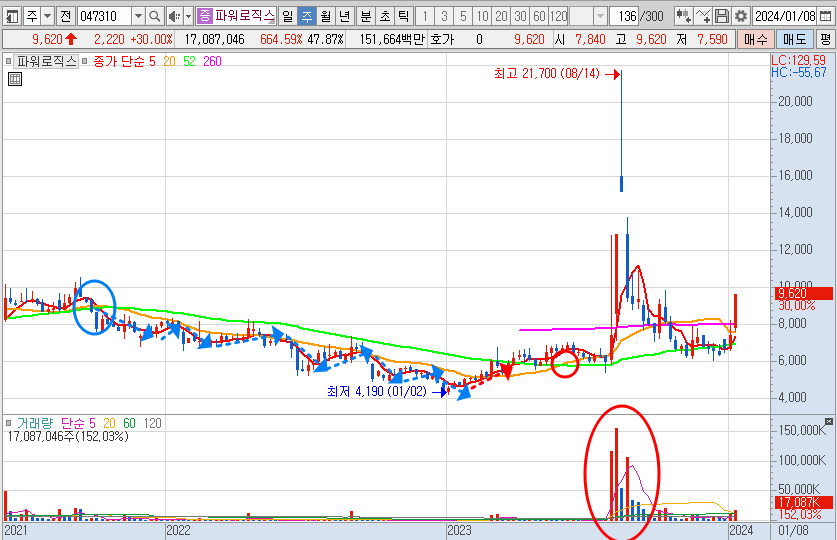Click the 매수 buy button
The image size is (837, 540).
755,39
